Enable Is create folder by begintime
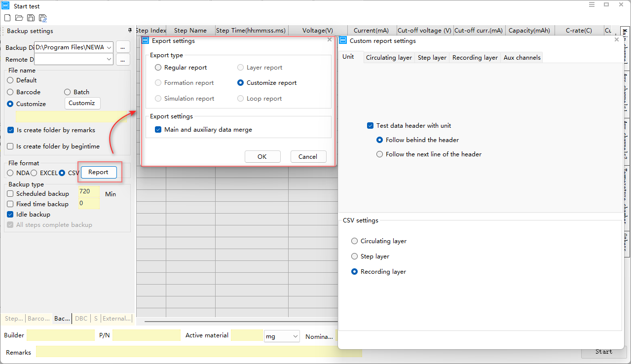The height and width of the screenshot is (364, 631). click(x=10, y=146)
